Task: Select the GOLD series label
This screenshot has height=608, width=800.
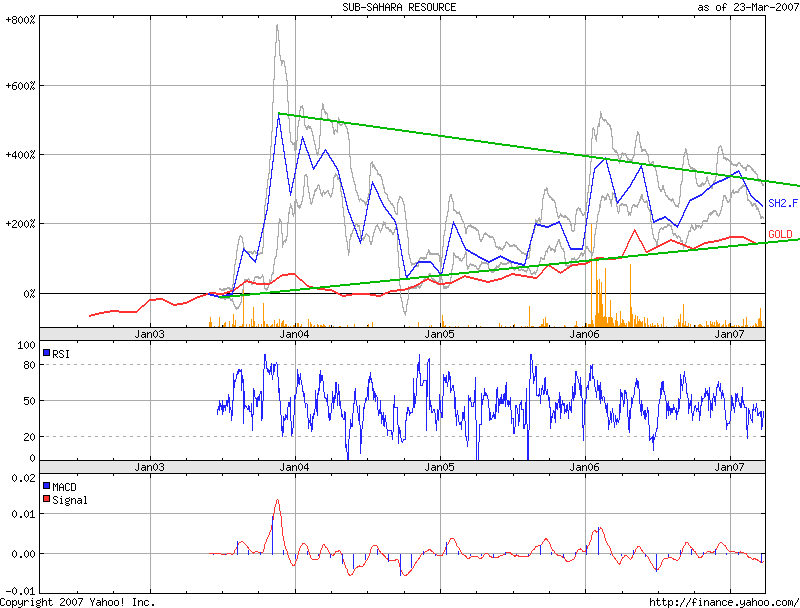Action: tap(780, 234)
